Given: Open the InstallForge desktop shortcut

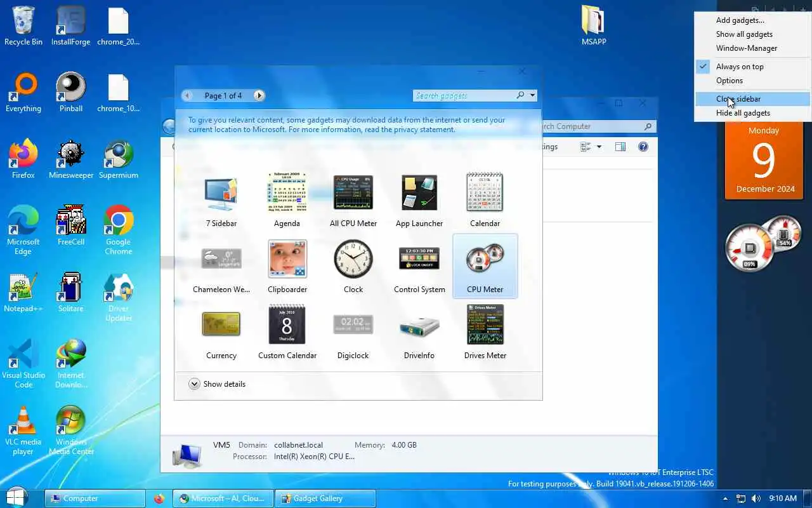Looking at the screenshot, I should [x=71, y=26].
